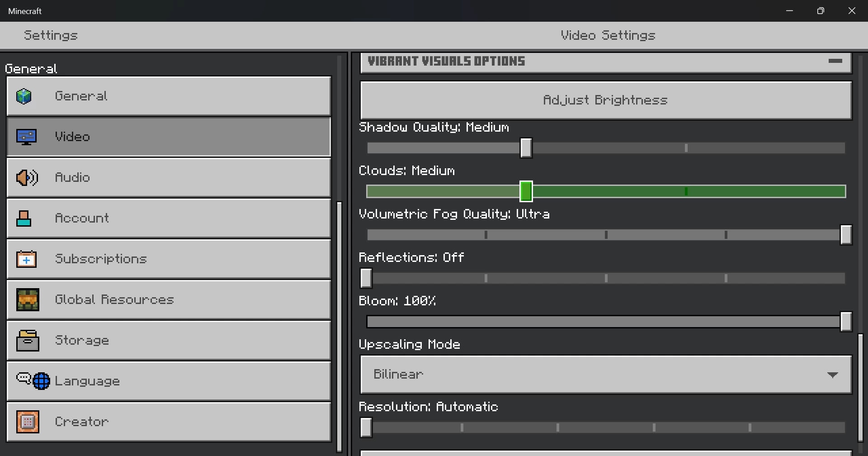Click the speaker icon for Audio
The width and height of the screenshot is (868, 456).
click(x=27, y=178)
